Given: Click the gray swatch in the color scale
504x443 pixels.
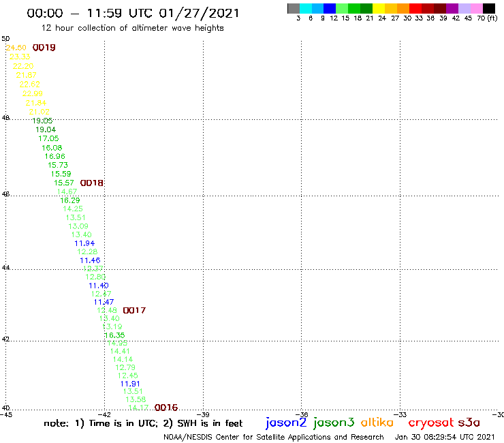Looking at the screenshot, I should [294, 9].
